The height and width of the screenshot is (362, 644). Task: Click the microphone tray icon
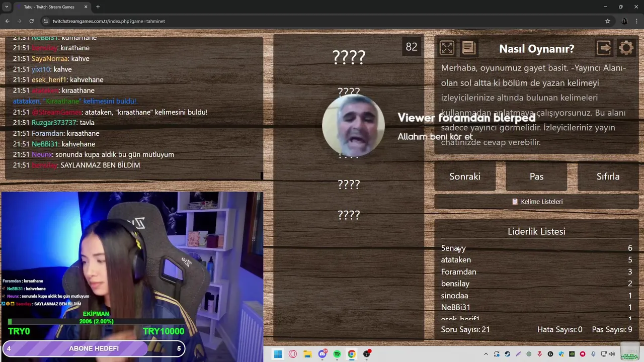593,354
